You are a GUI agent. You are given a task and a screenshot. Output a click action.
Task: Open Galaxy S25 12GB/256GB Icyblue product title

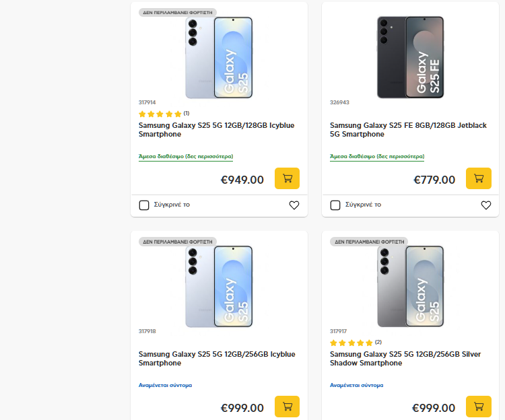point(216,359)
